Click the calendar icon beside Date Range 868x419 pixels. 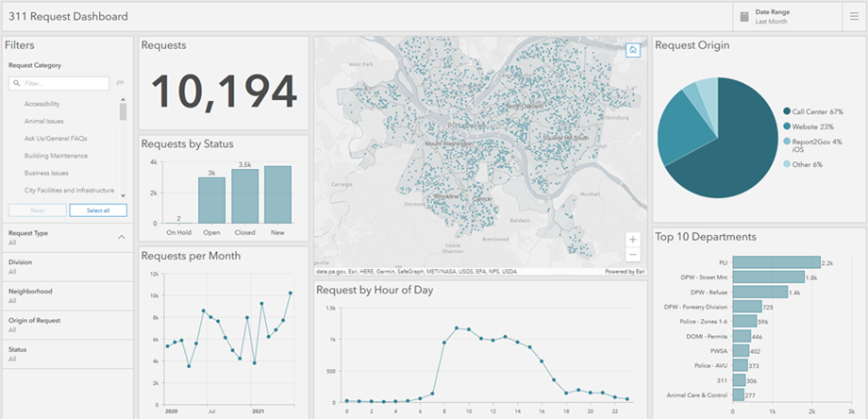coord(744,16)
